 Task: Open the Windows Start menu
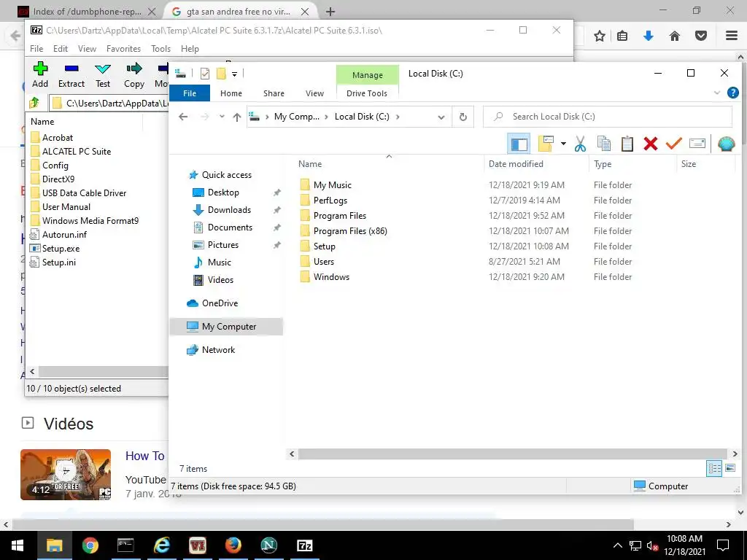pyautogui.click(x=18, y=545)
